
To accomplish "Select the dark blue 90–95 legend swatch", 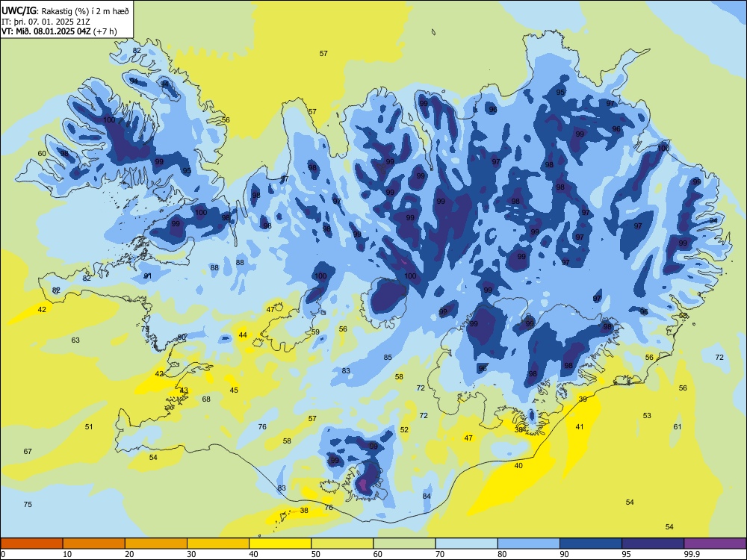I will click(x=591, y=544).
